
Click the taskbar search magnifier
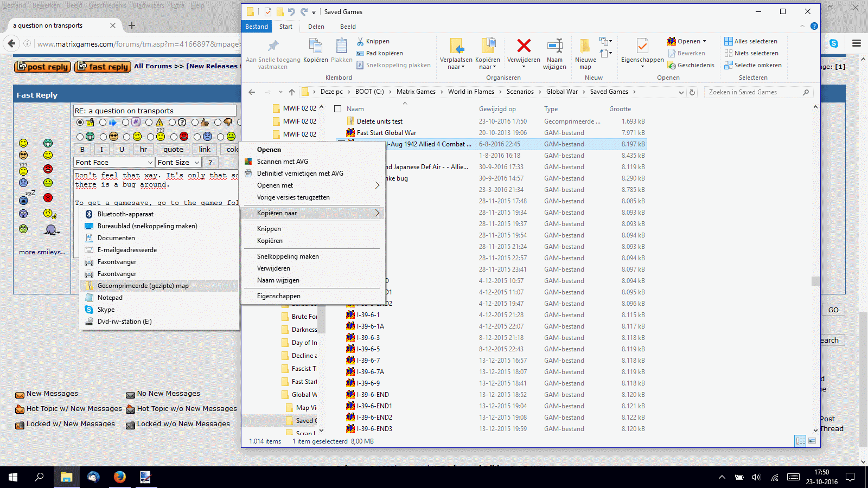pyautogui.click(x=39, y=477)
